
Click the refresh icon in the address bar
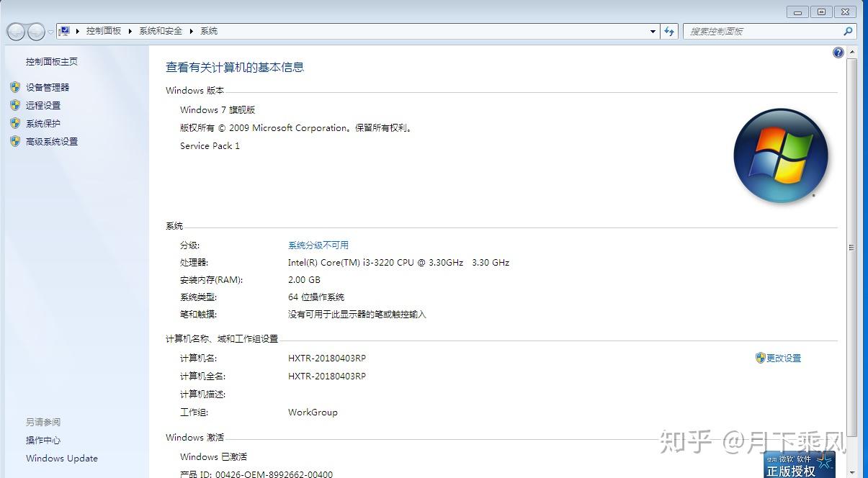click(669, 31)
